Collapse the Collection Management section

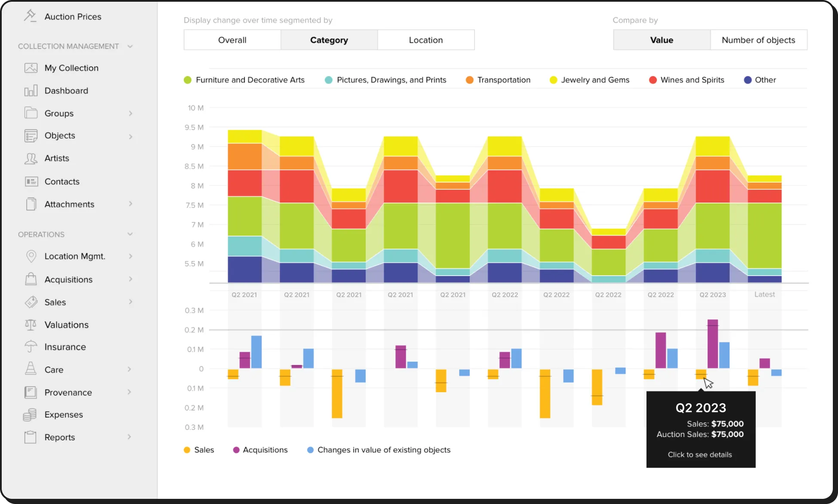coord(130,46)
